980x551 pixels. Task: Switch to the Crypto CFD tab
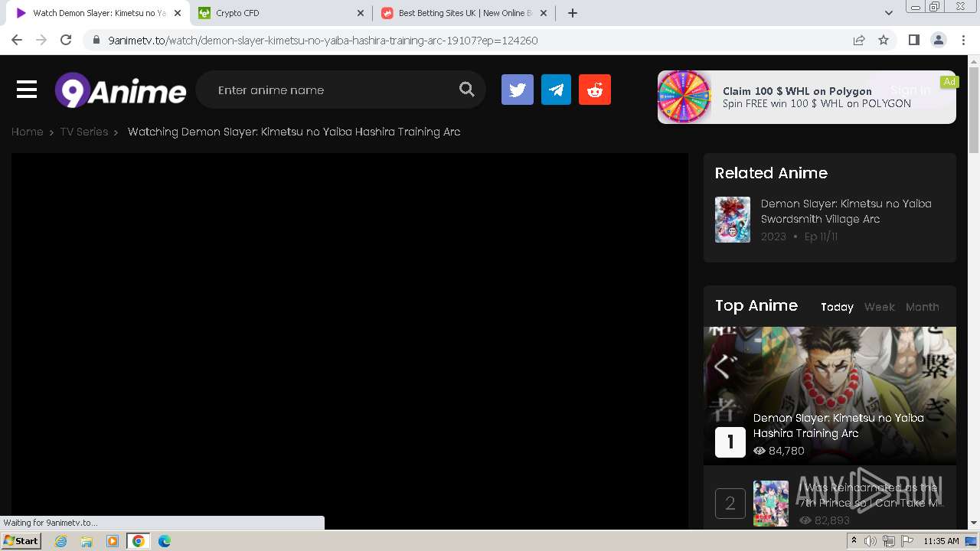pos(281,13)
